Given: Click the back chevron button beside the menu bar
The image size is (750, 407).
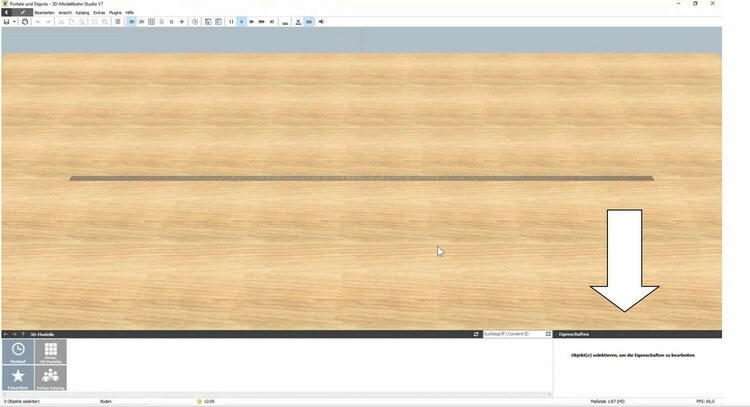Looking at the screenshot, I should (x=7, y=12).
